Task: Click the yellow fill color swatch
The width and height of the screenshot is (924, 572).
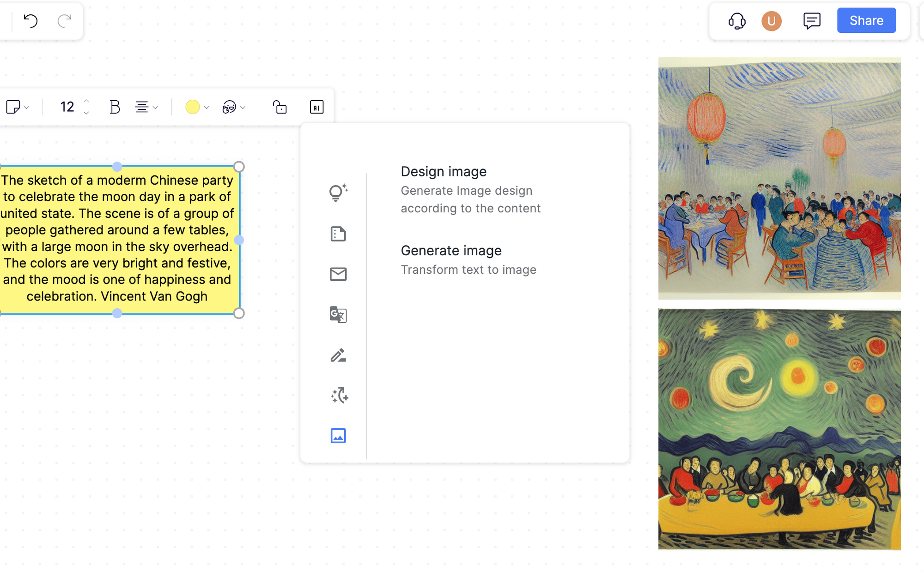Action: pos(192,107)
